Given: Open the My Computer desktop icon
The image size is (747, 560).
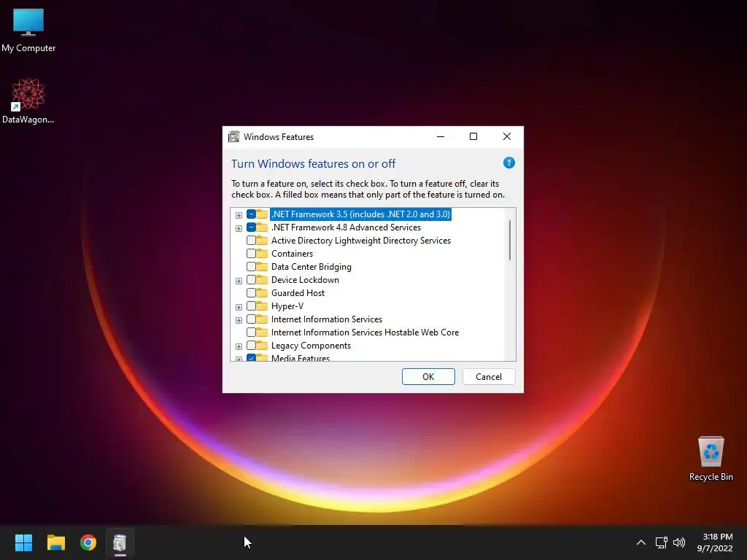Looking at the screenshot, I should point(28,31).
